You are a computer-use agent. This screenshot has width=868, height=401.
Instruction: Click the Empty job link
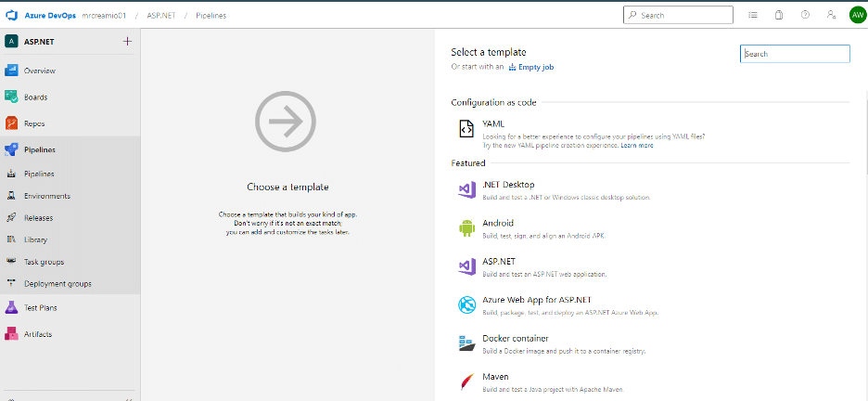pyautogui.click(x=530, y=67)
